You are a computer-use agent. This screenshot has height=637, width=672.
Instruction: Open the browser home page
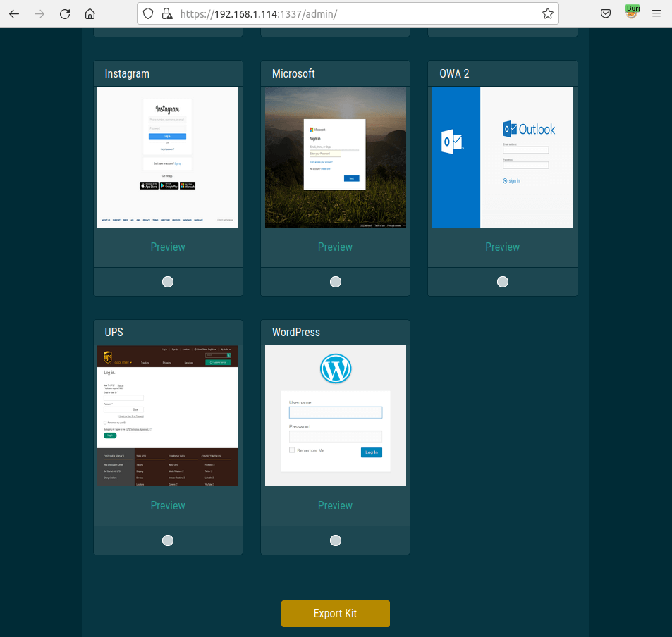click(x=90, y=13)
